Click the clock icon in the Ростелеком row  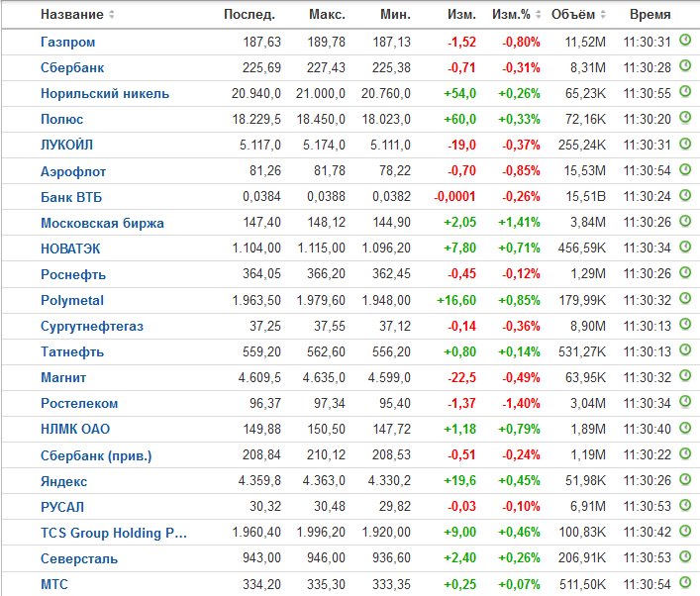pyautogui.click(x=685, y=402)
